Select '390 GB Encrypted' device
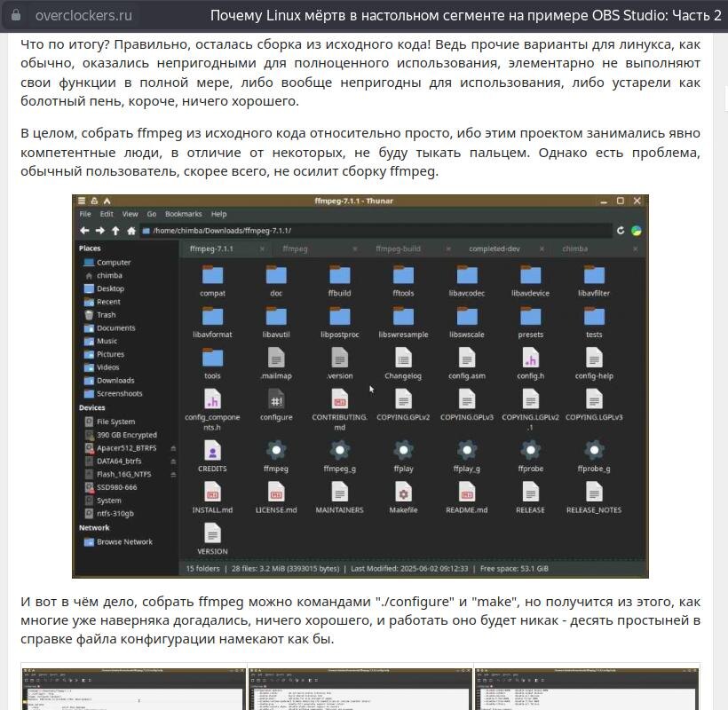 pos(126,435)
